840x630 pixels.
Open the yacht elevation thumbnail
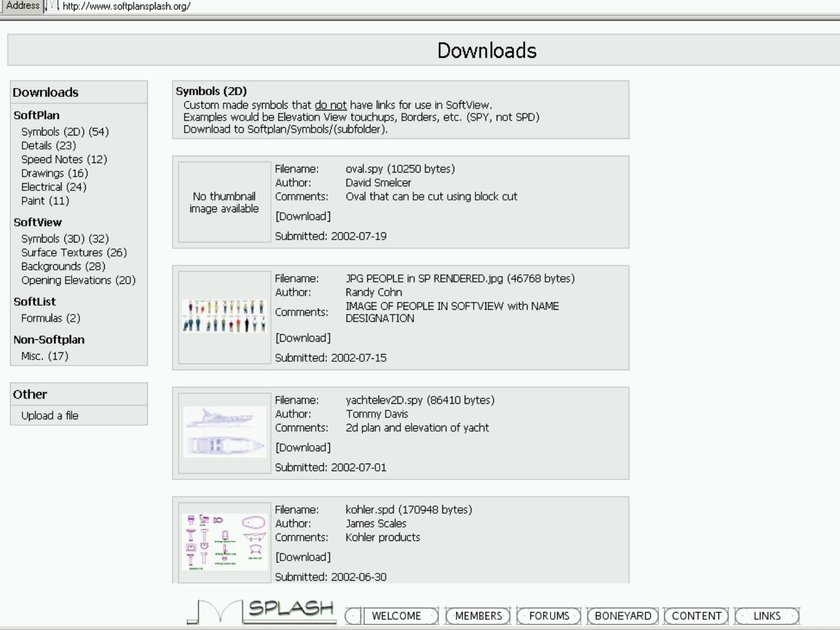[225, 432]
